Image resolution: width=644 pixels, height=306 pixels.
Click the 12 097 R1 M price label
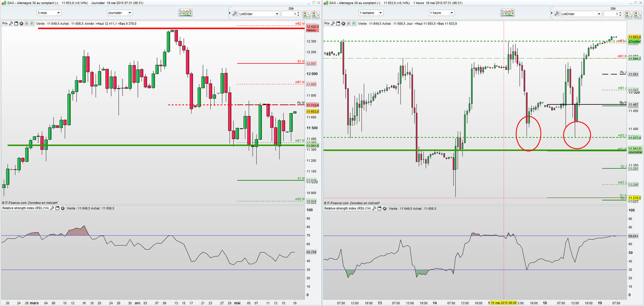[x=311, y=63]
